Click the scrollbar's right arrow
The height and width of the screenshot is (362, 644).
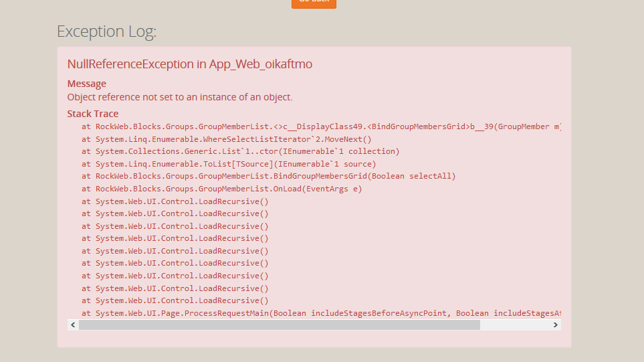pos(555,325)
